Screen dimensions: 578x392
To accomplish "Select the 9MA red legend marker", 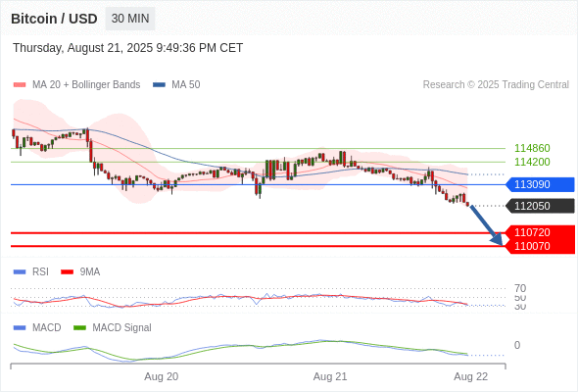I will click(x=67, y=272).
